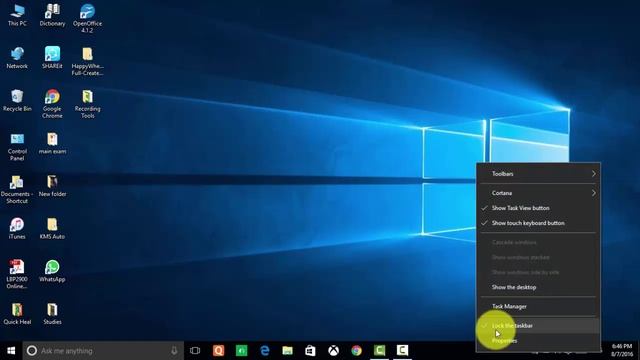640x360 pixels.
Task: Launch Google Chrome desktop shortcut
Action: tap(52, 104)
